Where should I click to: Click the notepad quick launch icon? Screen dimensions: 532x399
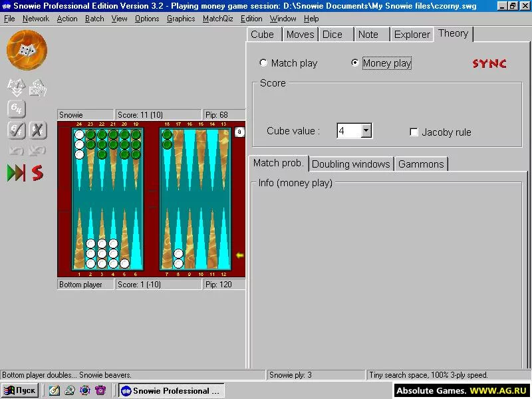55,390
